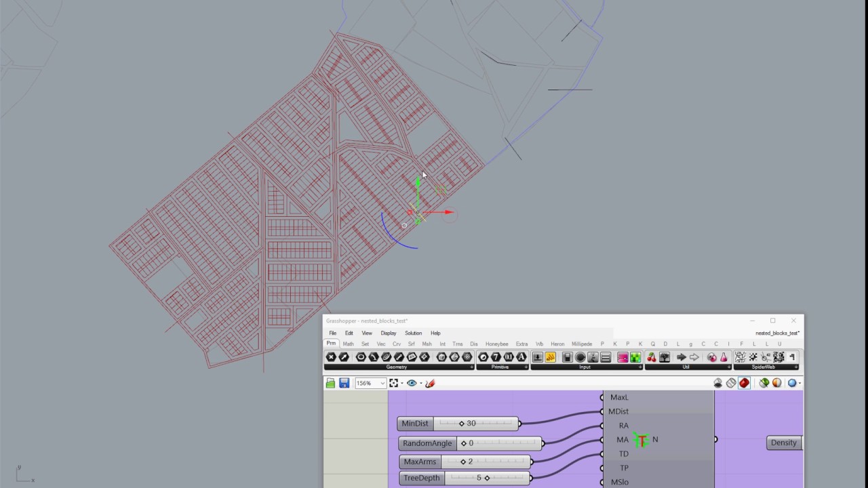This screenshot has width=868, height=488.
Task: Expand the Primitive panel with its plus
Action: pyautogui.click(x=526, y=367)
